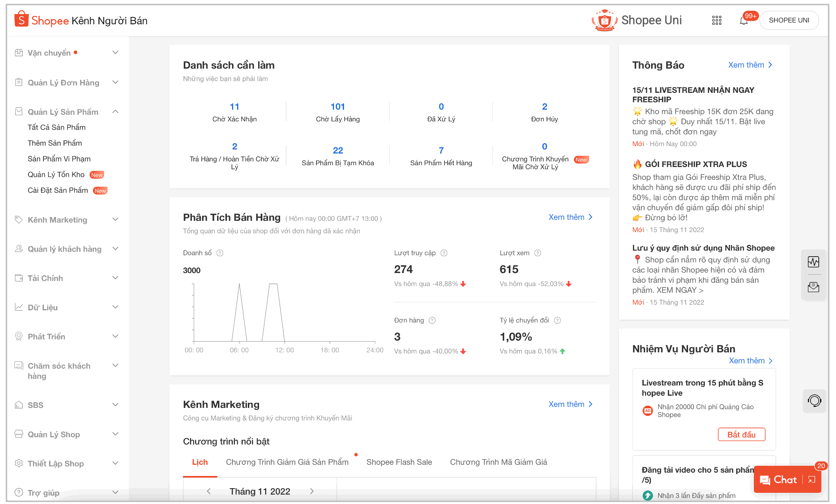Image resolution: width=836 pixels, height=504 pixels.
Task: Go to next month in the calendar
Action: pyautogui.click(x=312, y=491)
